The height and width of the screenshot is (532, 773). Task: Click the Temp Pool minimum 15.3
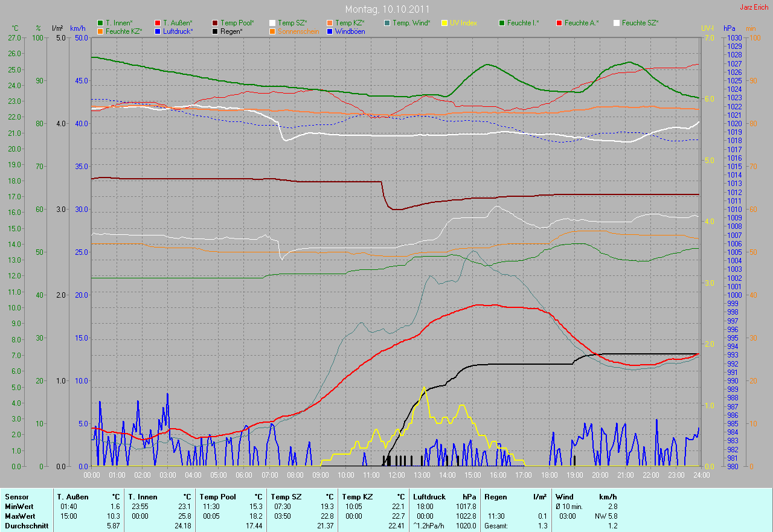pyautogui.click(x=255, y=507)
